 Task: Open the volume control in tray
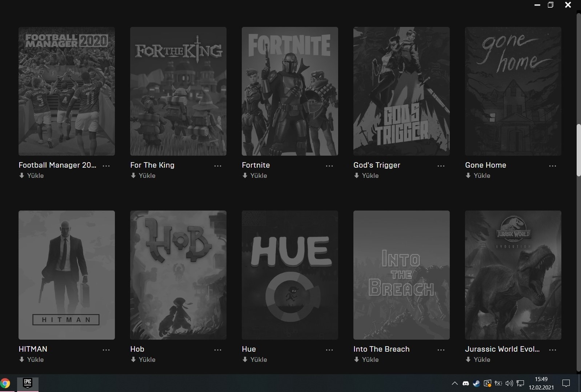[509, 383]
